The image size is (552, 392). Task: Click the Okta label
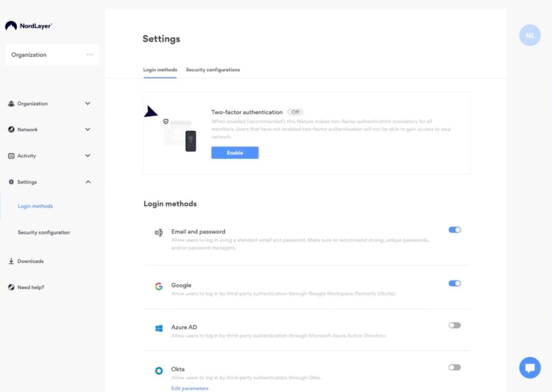pos(178,369)
